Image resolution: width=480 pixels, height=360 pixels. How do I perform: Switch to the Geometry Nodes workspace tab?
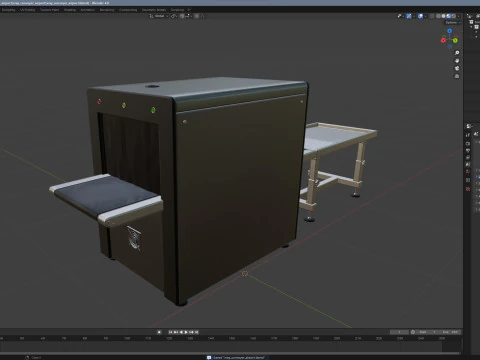[154, 10]
